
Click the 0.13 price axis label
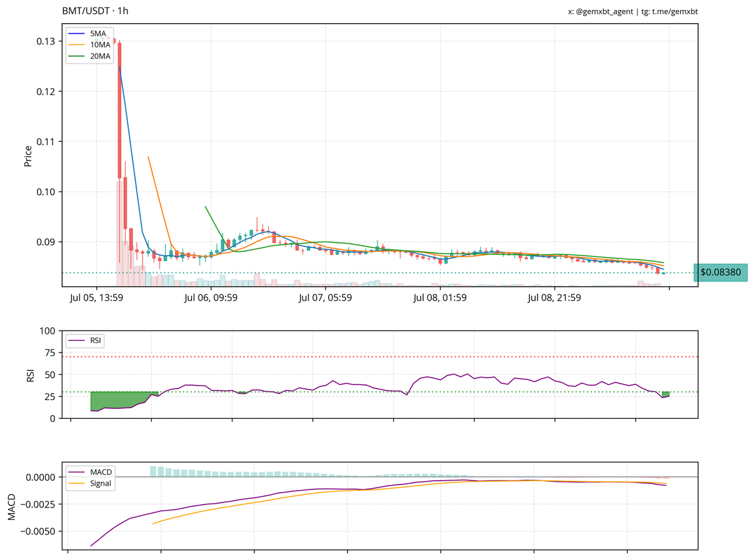click(x=46, y=41)
